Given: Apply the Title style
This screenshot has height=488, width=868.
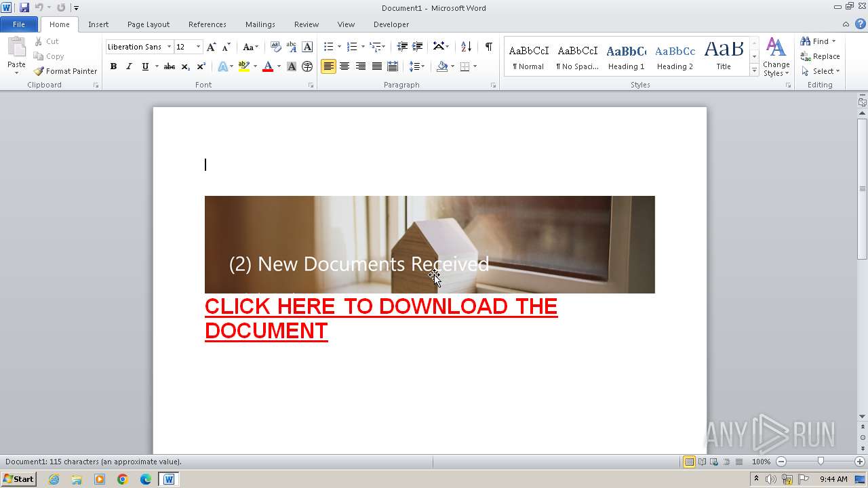Looking at the screenshot, I should [724, 57].
